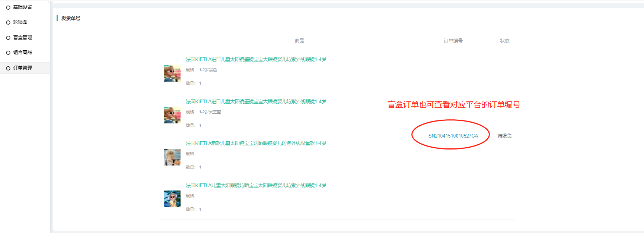Open the KIETLA儿童太阳眼镜防晒 product link
This screenshot has width=644, height=233.
click(x=256, y=186)
